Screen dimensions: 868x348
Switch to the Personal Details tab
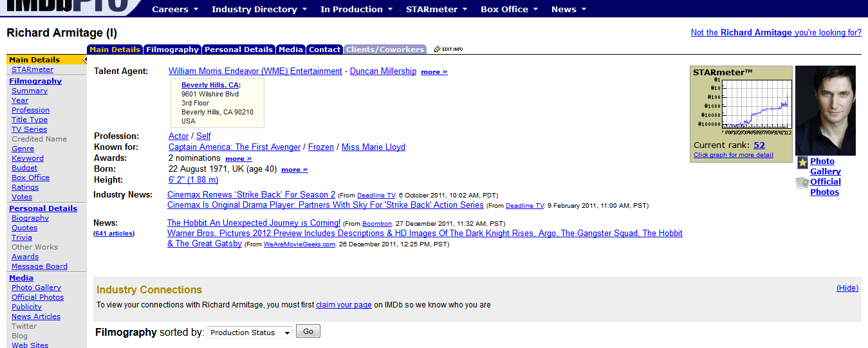[239, 50]
